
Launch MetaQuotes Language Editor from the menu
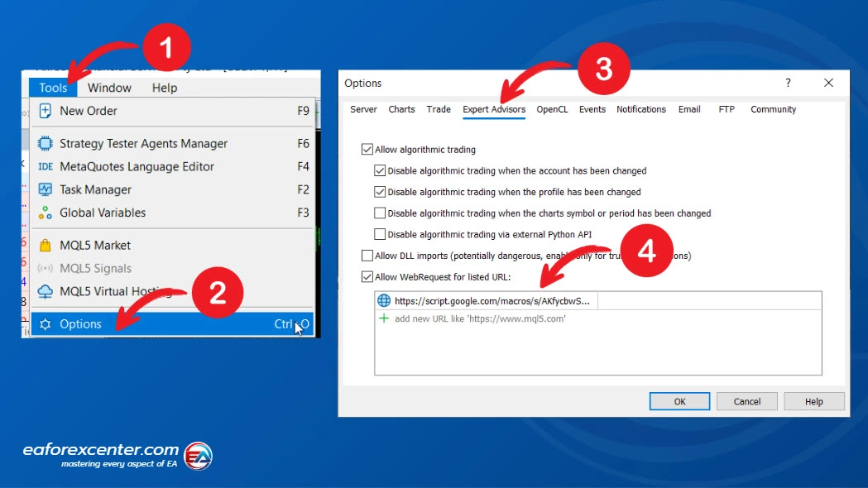(173, 166)
